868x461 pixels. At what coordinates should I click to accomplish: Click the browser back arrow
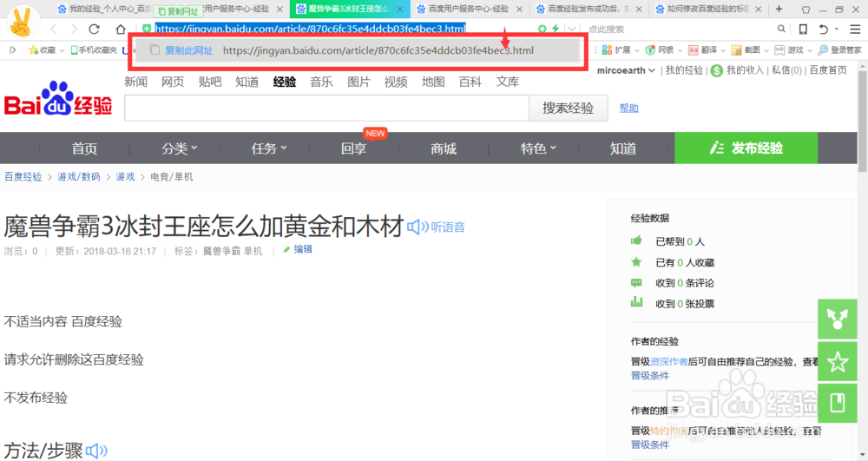coord(54,29)
